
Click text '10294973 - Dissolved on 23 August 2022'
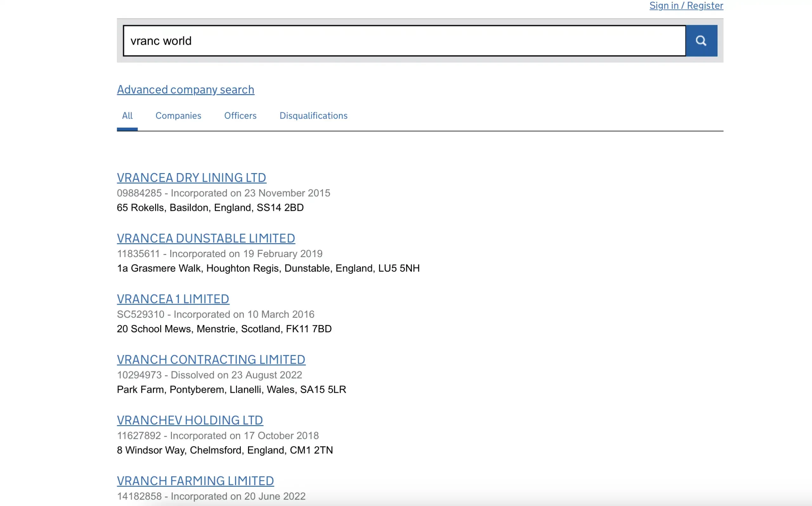(x=210, y=375)
